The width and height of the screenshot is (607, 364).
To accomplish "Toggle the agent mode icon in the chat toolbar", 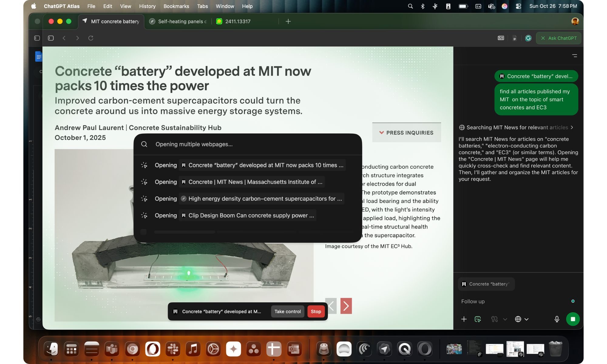I will 478,319.
